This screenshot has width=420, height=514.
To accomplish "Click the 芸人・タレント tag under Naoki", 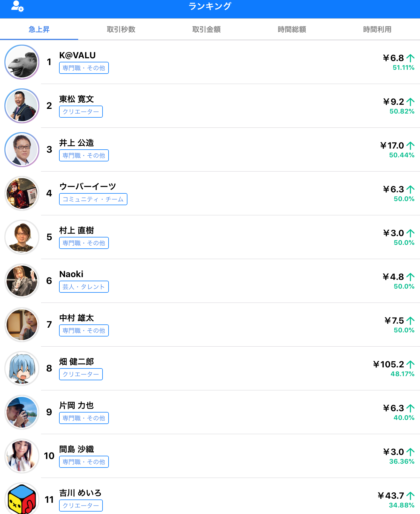I will [84, 287].
